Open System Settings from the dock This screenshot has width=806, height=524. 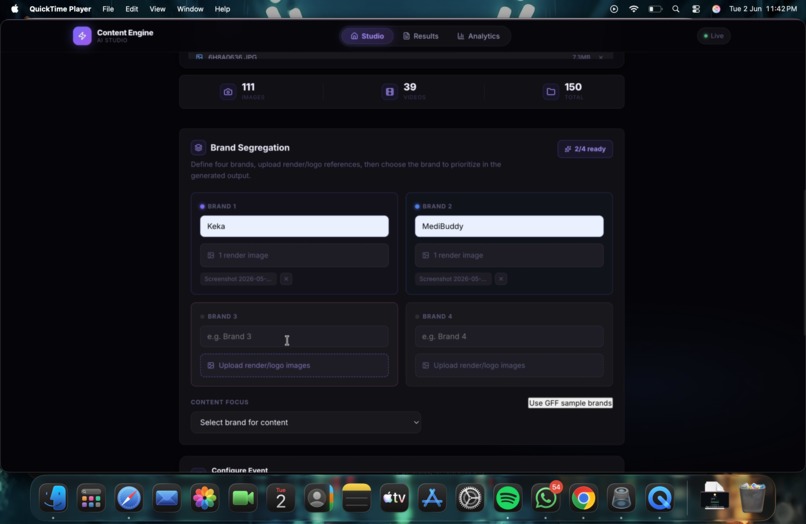pyautogui.click(x=470, y=498)
